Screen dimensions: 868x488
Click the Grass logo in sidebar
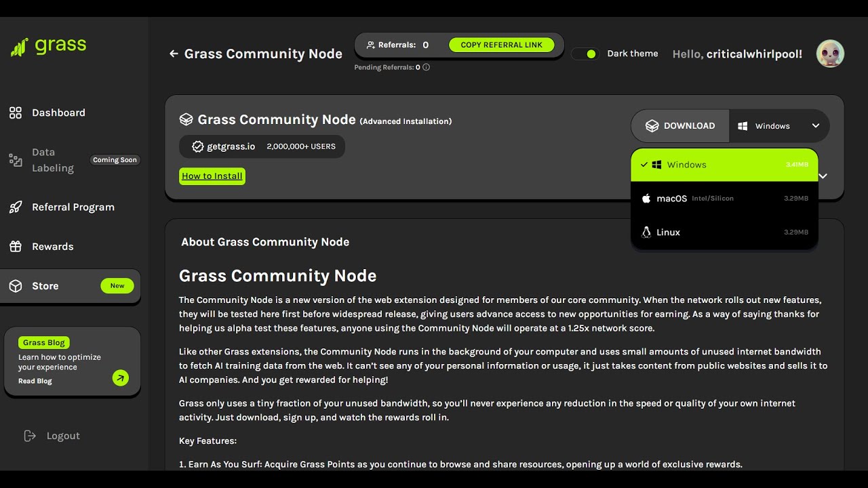tap(48, 46)
